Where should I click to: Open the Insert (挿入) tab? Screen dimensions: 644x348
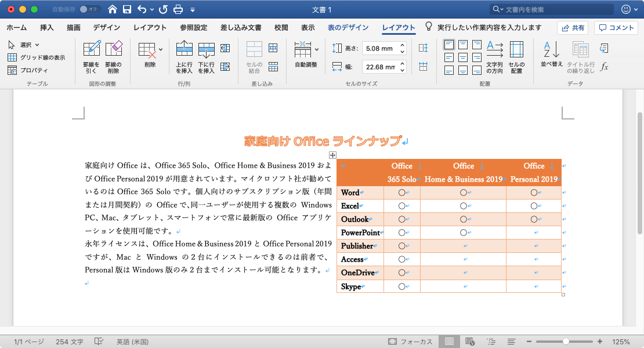point(47,27)
